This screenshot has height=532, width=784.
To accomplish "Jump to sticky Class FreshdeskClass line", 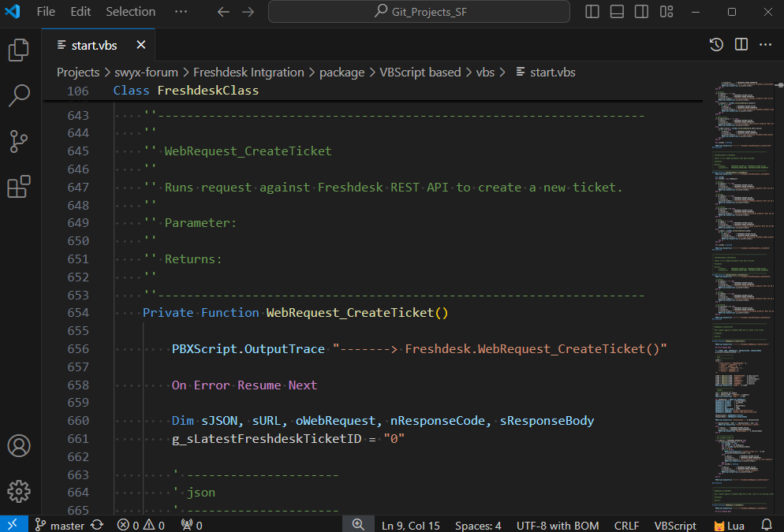I will click(x=372, y=91).
